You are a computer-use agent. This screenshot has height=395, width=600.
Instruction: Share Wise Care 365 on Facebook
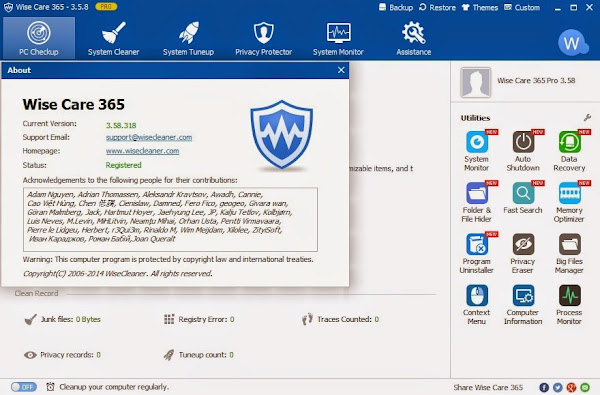544,388
